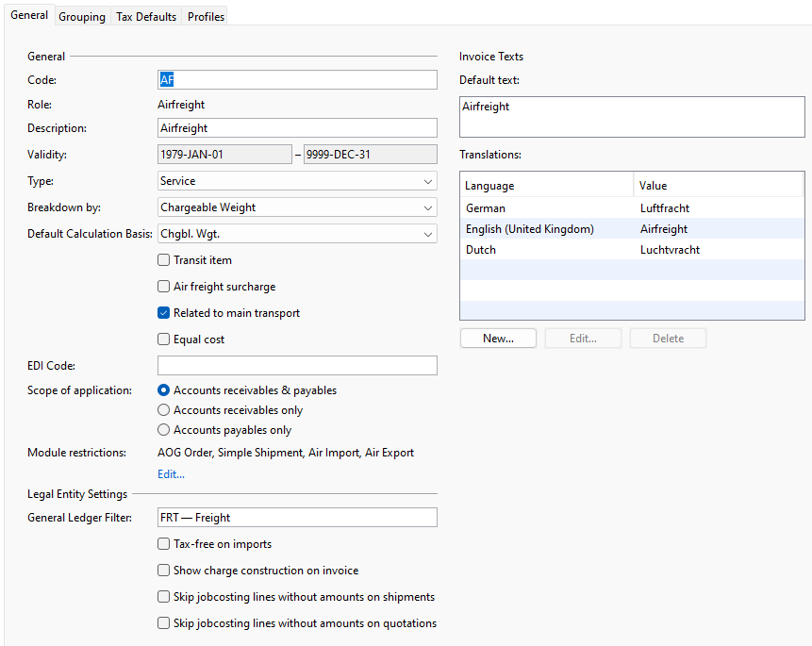
Task: Enable Show charge construction on invoice
Action: [x=163, y=571]
